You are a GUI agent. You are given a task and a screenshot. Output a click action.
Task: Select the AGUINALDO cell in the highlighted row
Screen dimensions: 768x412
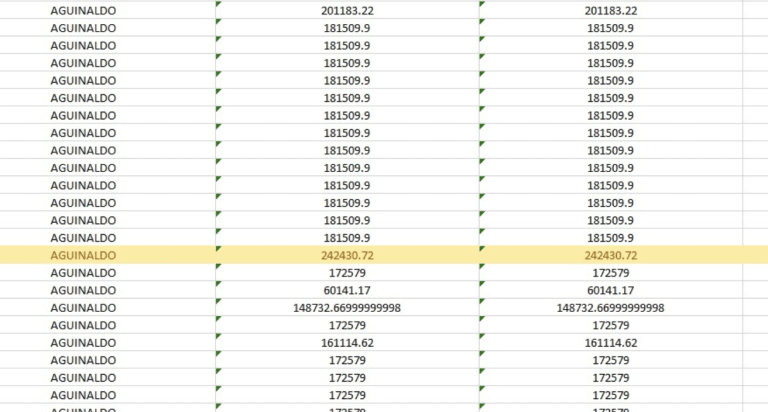83,256
